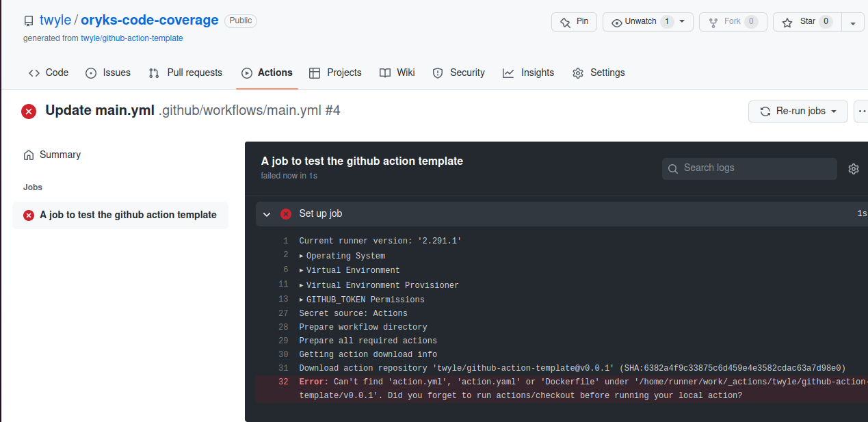868x422 pixels.
Task: Click the repository icon beside twyle
Action: click(29, 21)
